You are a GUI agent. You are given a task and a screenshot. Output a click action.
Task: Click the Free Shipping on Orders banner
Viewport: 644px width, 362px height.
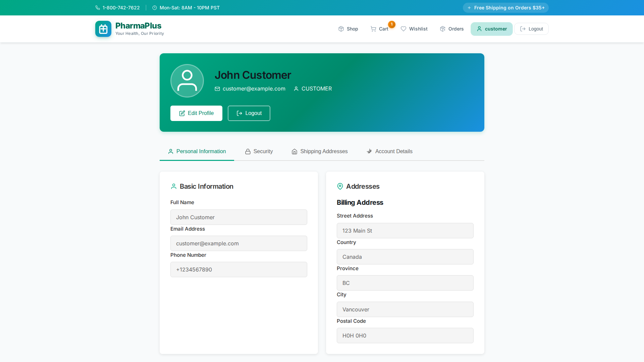(505, 7)
